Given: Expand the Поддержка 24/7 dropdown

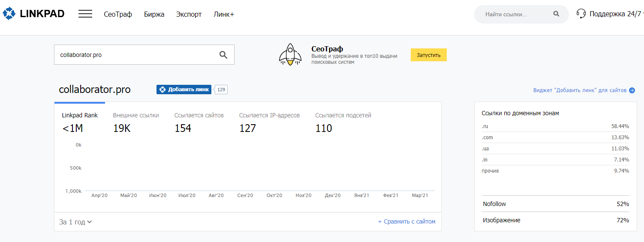Looking at the screenshot, I should coord(615,14).
